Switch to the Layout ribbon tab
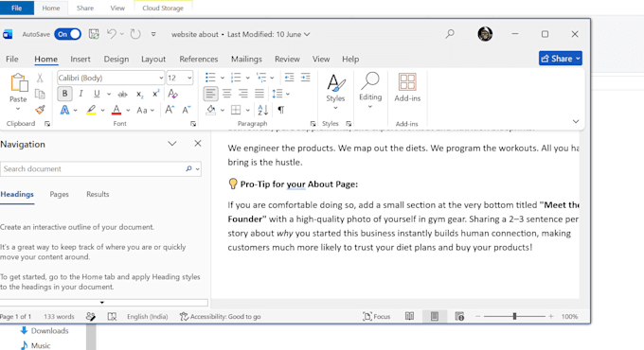 click(x=153, y=59)
